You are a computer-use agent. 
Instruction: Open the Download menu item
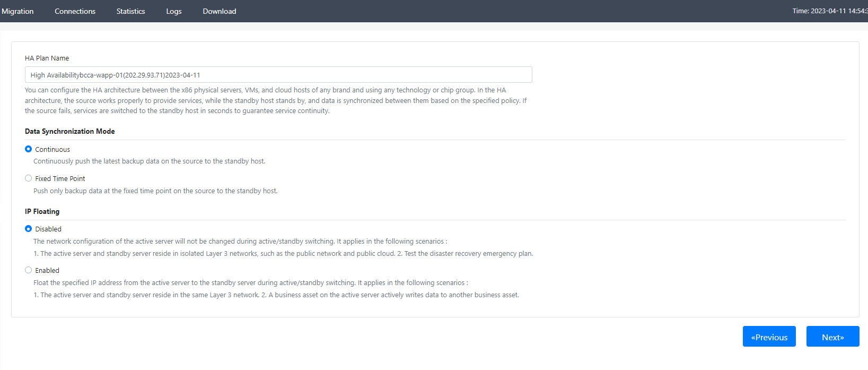point(220,11)
